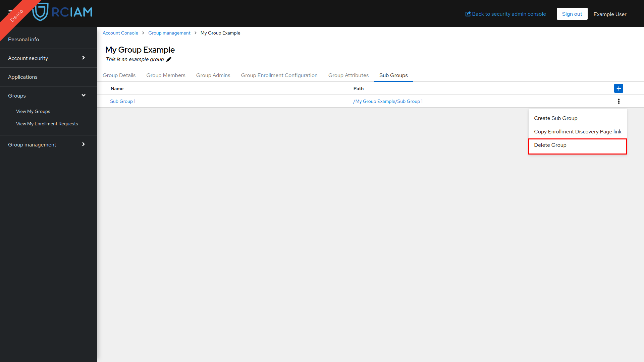The width and height of the screenshot is (644, 362).
Task: Click Sub Group 1 link to open it
Action: tap(123, 101)
